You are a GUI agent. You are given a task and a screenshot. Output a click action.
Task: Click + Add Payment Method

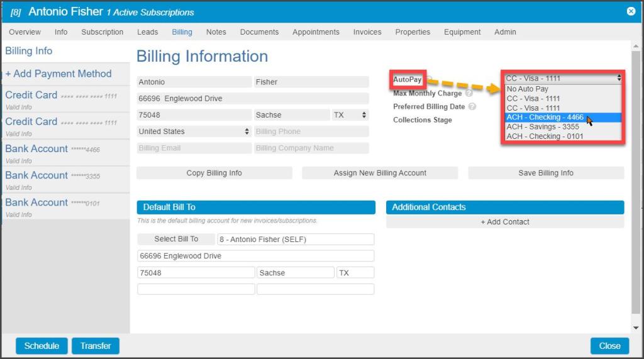pyautogui.click(x=58, y=74)
